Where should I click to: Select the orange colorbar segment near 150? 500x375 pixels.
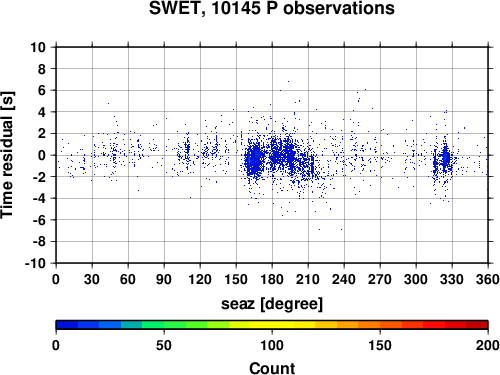(369, 325)
